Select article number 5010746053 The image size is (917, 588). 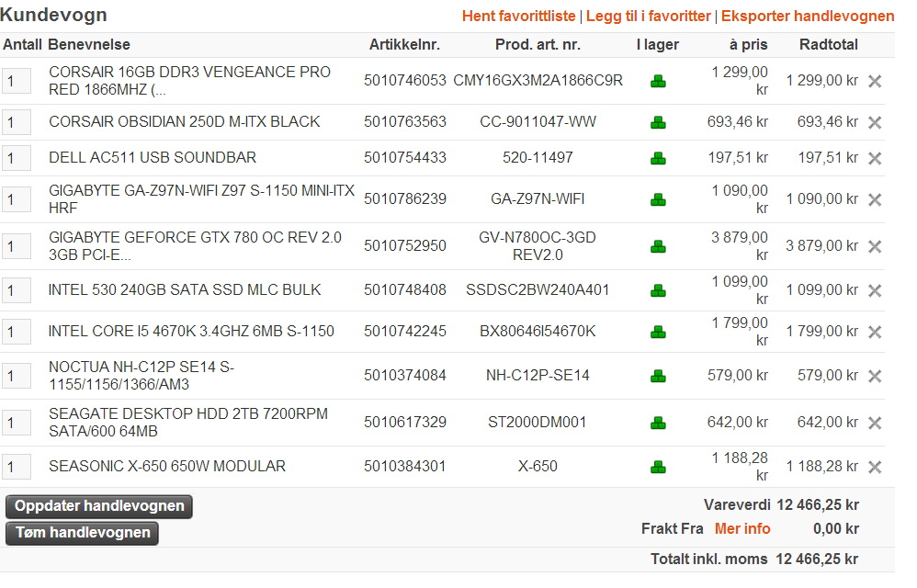click(x=404, y=81)
